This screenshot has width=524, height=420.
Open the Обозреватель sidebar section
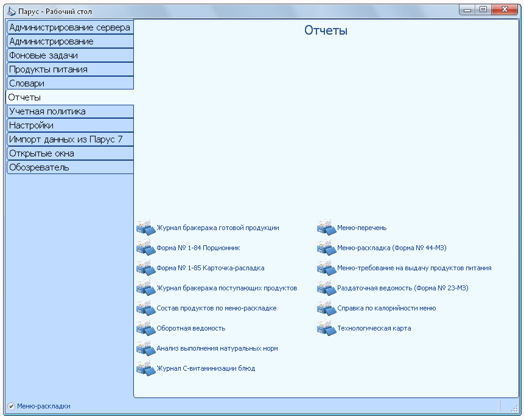(70, 167)
